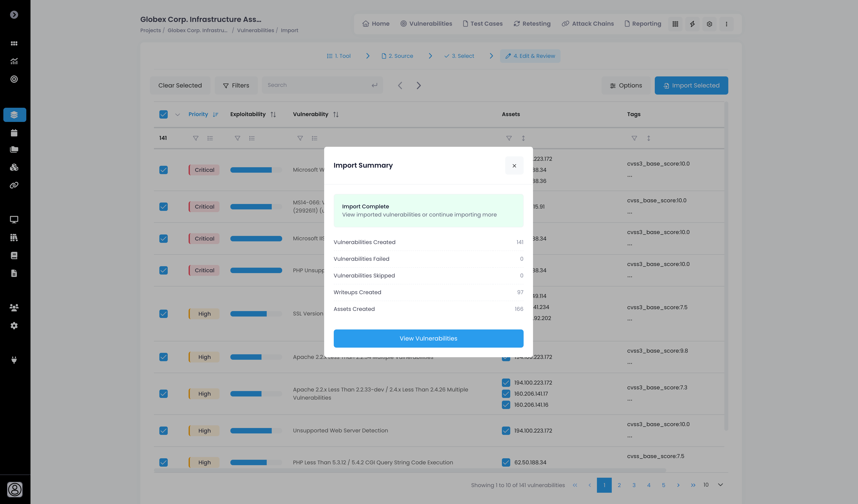858x504 pixels.
Task: Open the grid apps icon in top toolbar
Action: point(675,24)
